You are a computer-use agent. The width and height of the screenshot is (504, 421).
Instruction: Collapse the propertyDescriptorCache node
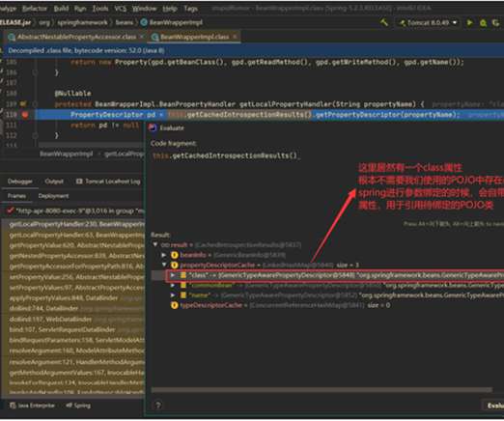click(x=164, y=265)
